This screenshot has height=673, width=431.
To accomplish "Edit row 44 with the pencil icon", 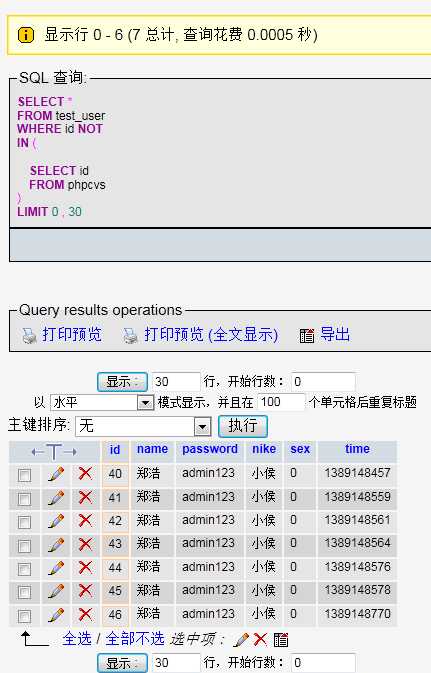I will [56, 567].
